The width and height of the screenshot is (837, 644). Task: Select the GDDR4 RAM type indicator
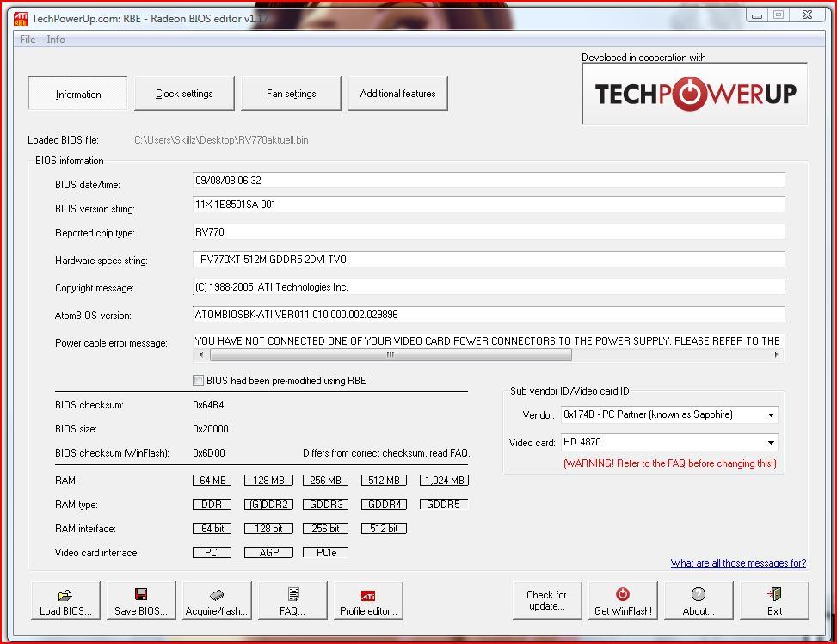click(x=384, y=504)
